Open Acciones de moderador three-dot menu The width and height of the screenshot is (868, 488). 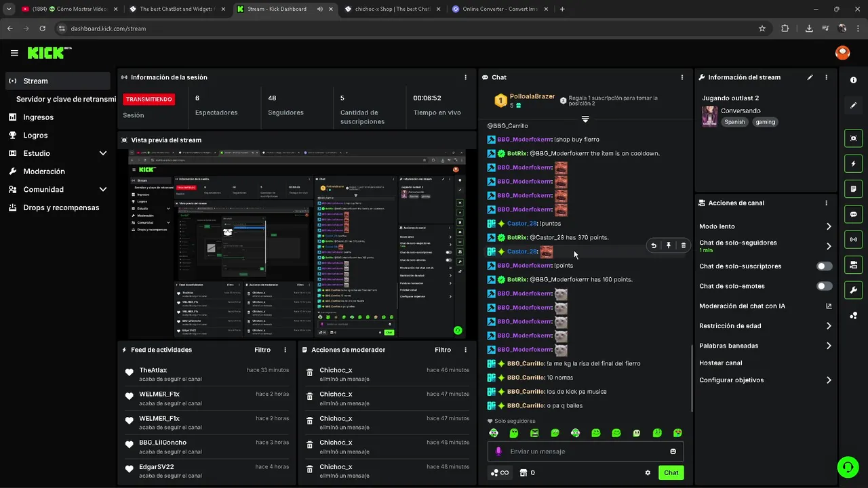tap(465, 350)
